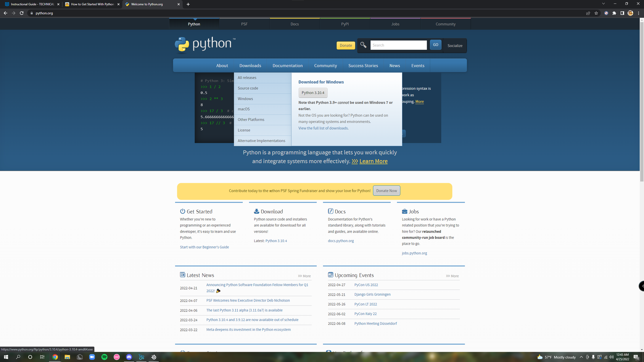This screenshot has height=362, width=644.
Task: Open the Chrome profile avatar
Action: pyautogui.click(x=630, y=13)
